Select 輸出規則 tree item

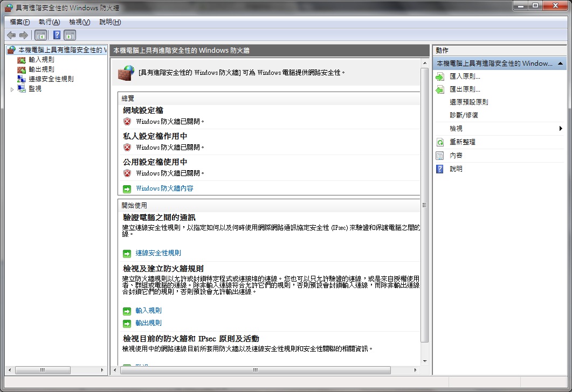click(41, 69)
